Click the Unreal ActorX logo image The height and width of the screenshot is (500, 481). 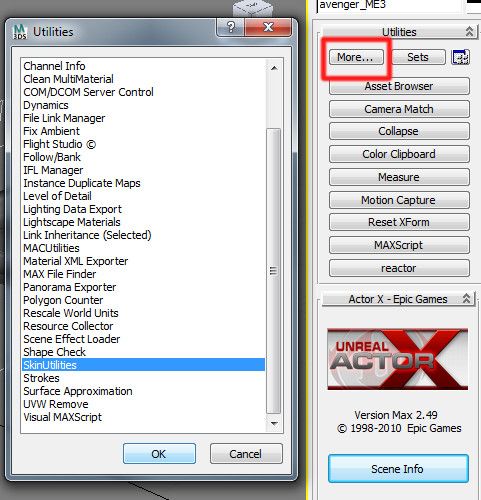coord(398,359)
